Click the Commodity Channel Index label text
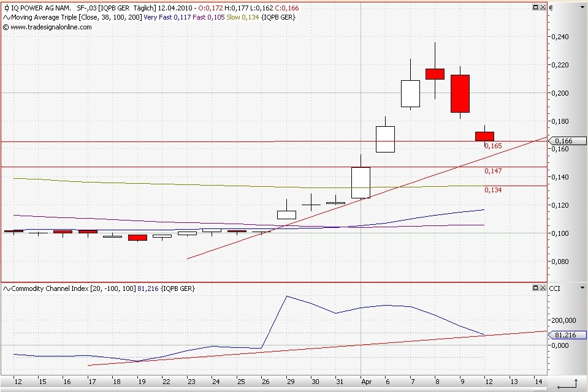 [x=50, y=288]
